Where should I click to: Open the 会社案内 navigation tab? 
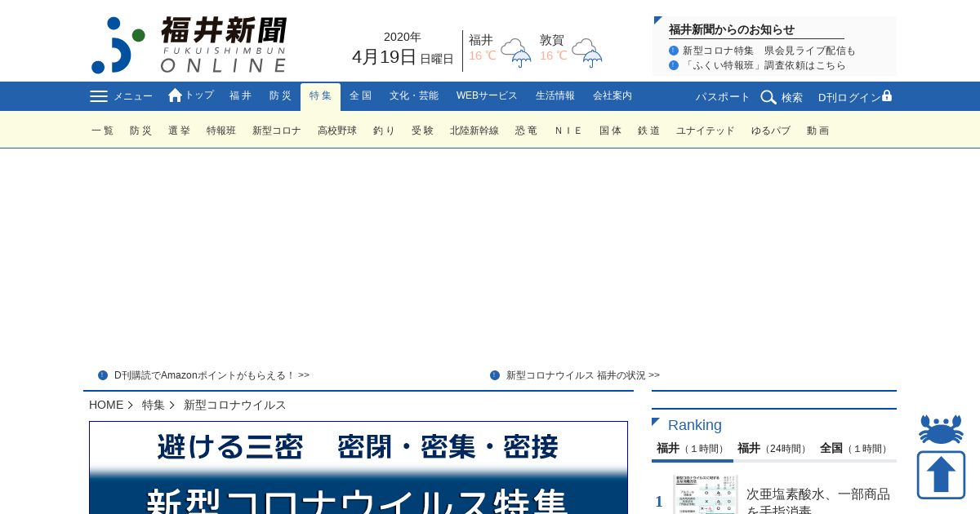pyautogui.click(x=612, y=96)
